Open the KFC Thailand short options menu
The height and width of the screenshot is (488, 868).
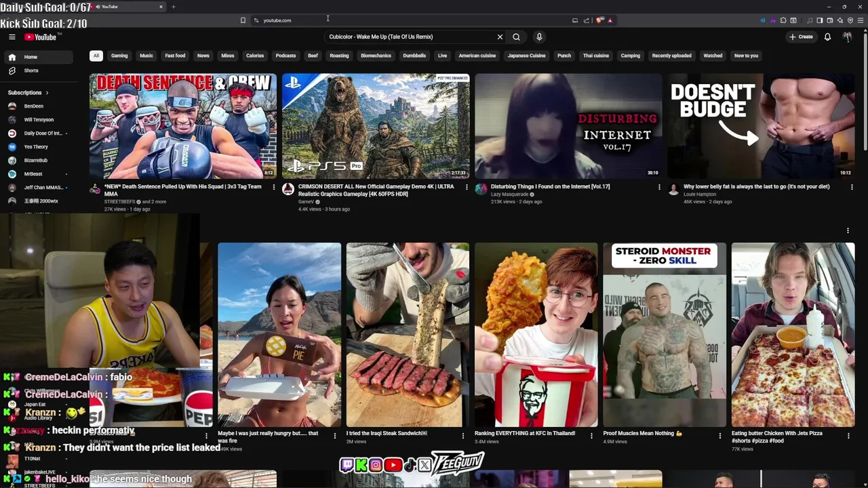[591, 436]
